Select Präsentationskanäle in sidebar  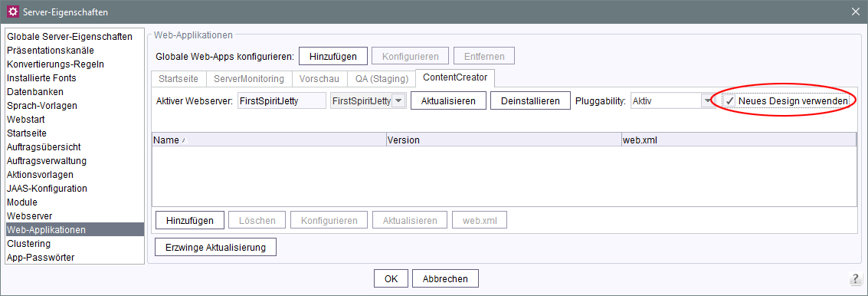click(x=75, y=51)
